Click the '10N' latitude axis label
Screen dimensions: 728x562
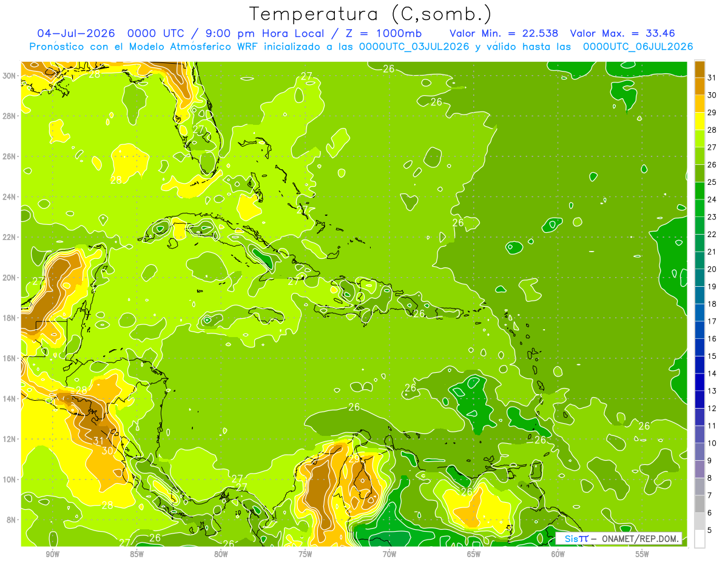click(x=9, y=479)
